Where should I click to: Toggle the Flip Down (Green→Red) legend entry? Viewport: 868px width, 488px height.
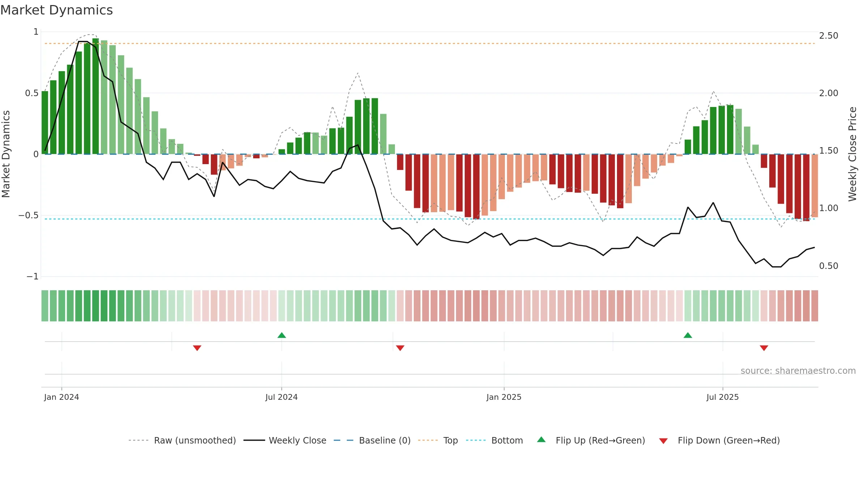tap(719, 440)
